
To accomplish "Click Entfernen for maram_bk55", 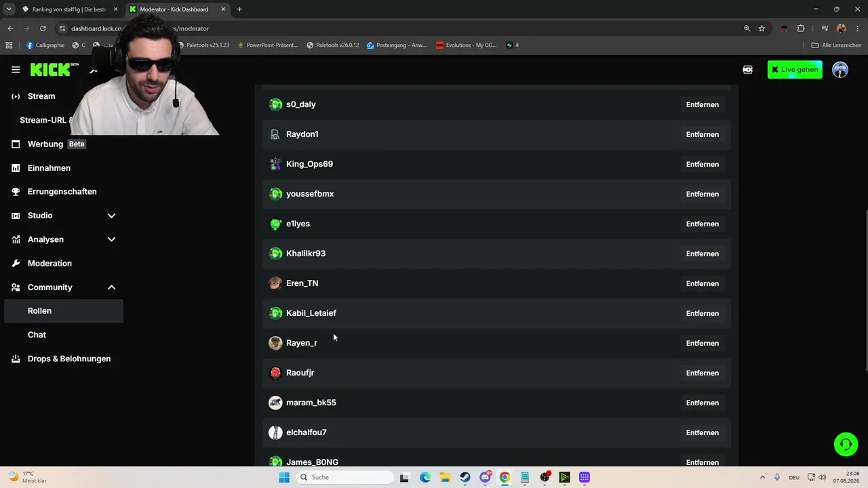I will pos(702,403).
